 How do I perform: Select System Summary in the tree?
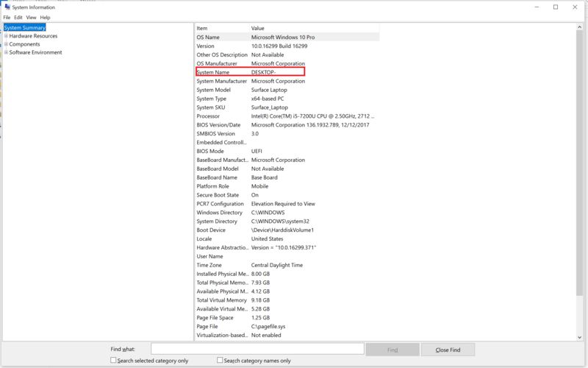pos(25,28)
